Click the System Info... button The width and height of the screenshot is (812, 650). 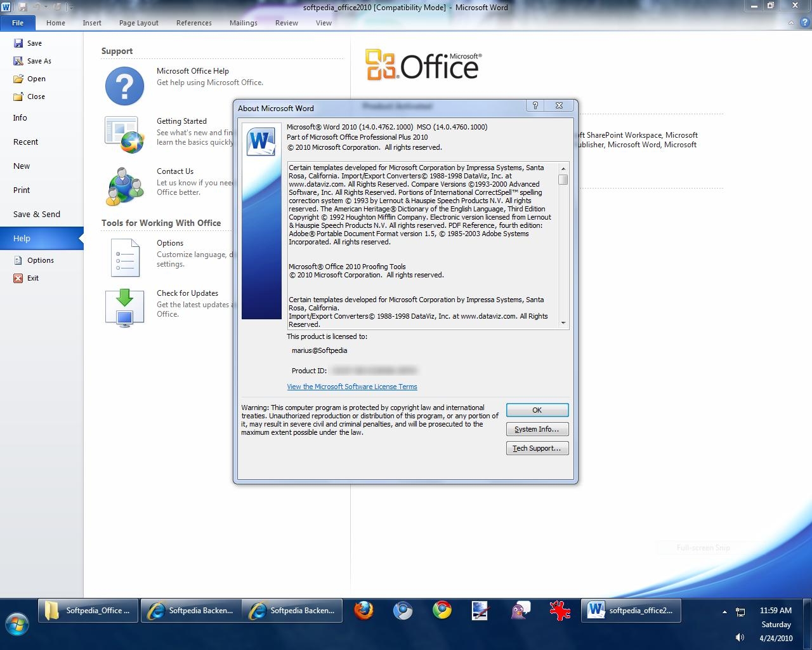(537, 429)
